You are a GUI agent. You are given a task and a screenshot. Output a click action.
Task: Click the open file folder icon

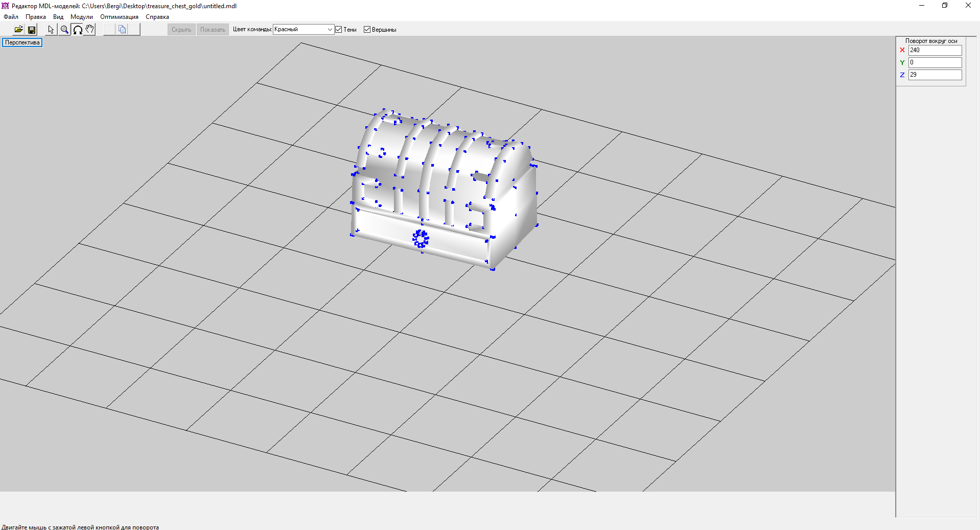[x=18, y=30]
